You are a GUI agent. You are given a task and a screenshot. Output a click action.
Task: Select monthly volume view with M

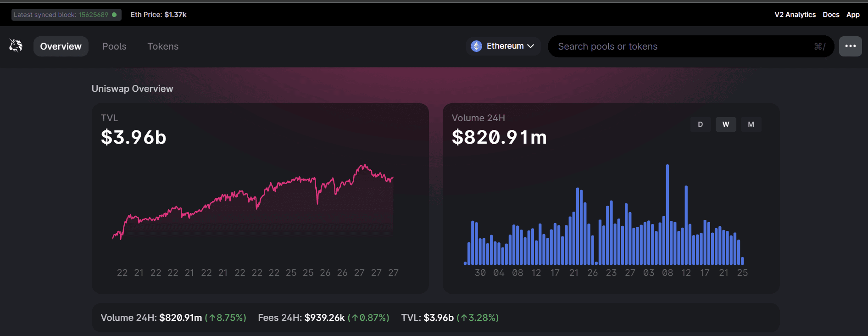[x=751, y=124]
